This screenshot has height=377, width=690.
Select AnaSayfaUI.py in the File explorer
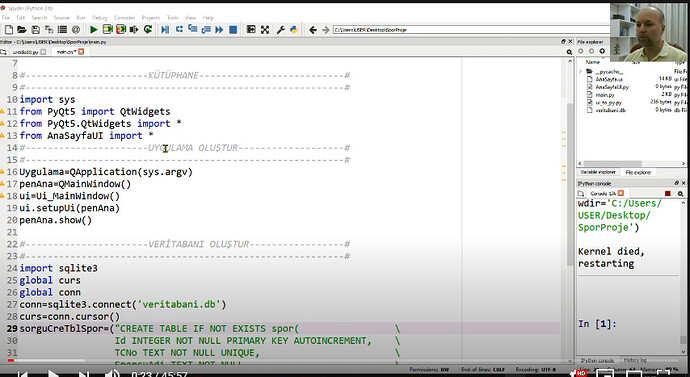click(612, 87)
